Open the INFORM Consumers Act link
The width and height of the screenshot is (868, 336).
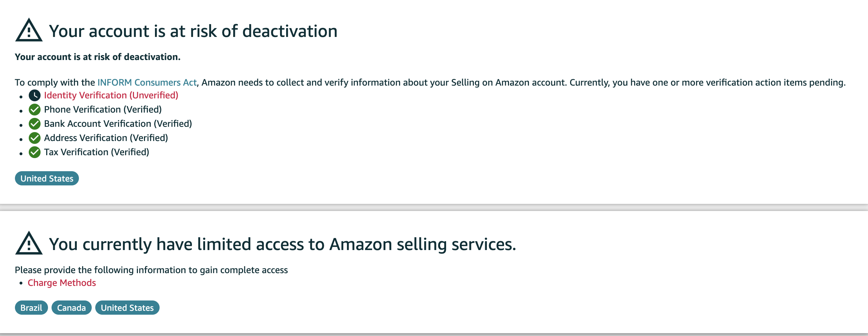(x=147, y=82)
